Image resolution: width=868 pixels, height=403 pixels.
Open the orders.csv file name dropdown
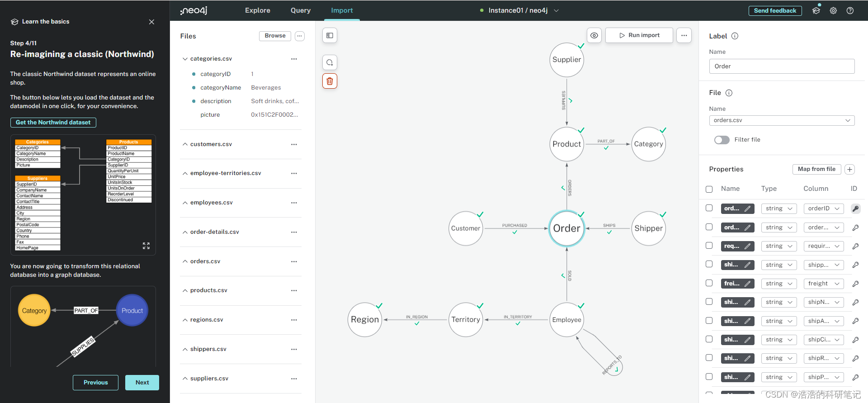pyautogui.click(x=782, y=120)
